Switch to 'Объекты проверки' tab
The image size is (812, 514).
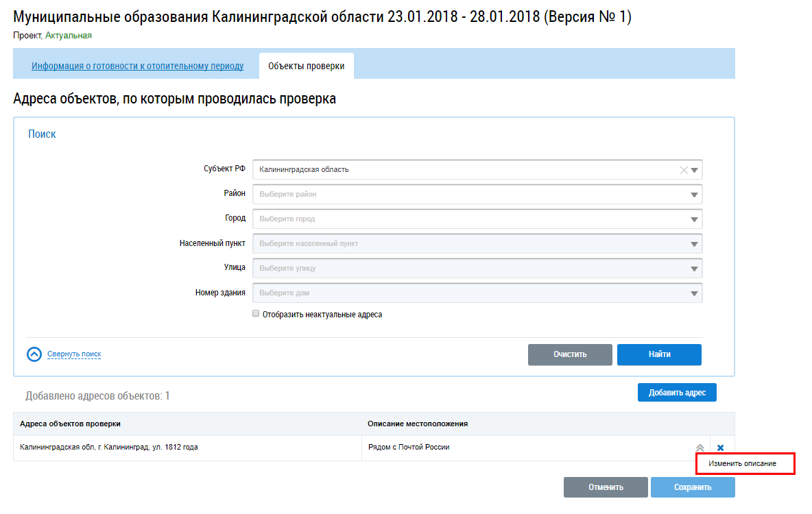pos(306,66)
